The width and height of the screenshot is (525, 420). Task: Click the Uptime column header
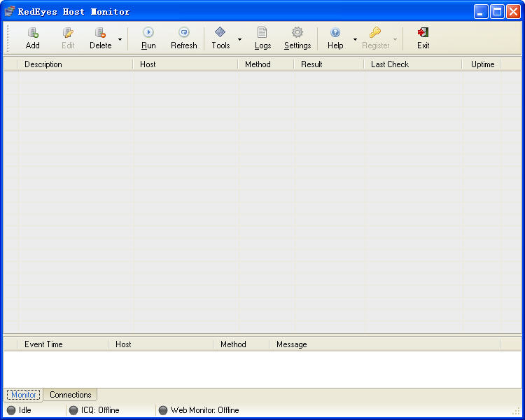[482, 64]
